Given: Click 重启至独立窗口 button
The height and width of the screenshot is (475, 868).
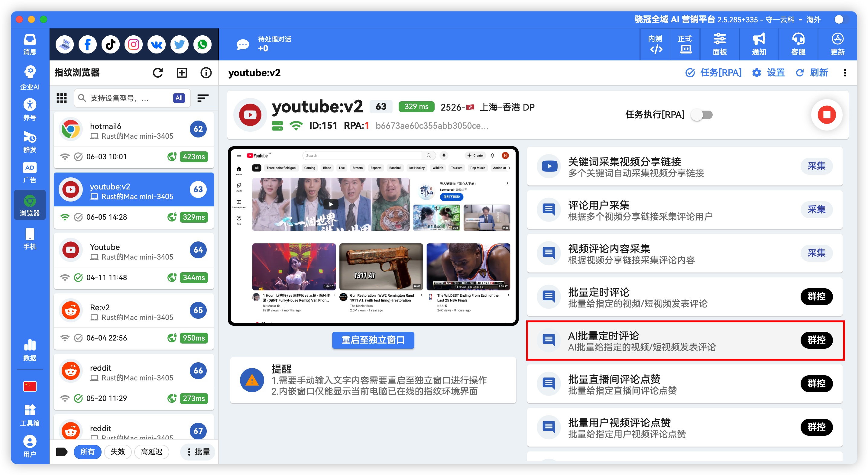Looking at the screenshot, I should click(x=373, y=340).
